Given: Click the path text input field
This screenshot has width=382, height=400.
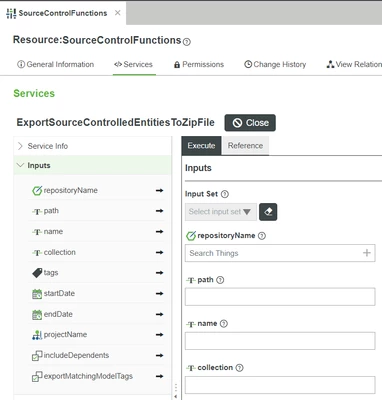Looking at the screenshot, I should pos(280,297).
